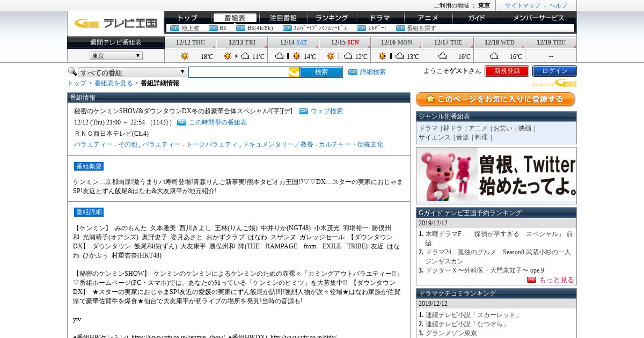
Task: Click the カルチャー・伝統文化 genre link
Action: [x=351, y=144]
